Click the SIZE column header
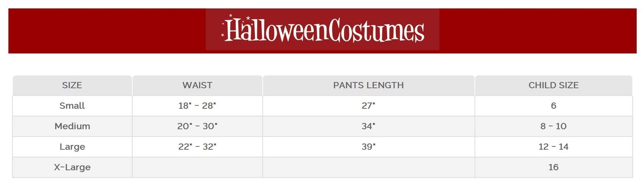This screenshot has width=644, height=190. point(72,85)
